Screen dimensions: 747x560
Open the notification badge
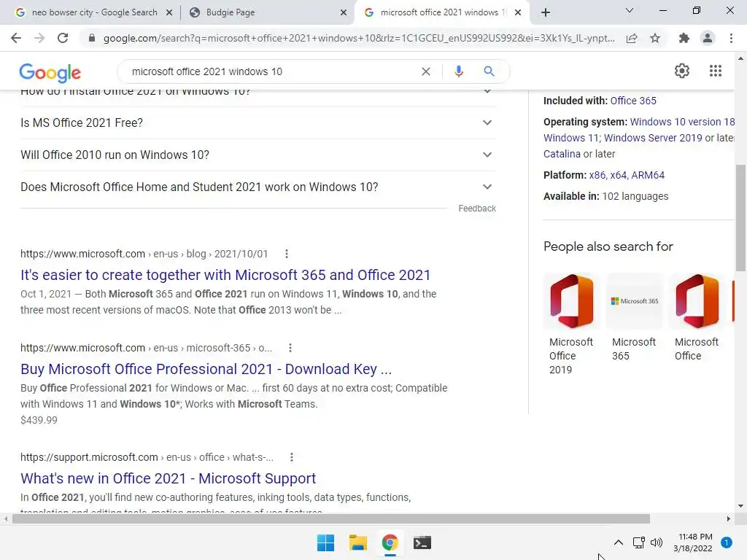pos(727,542)
